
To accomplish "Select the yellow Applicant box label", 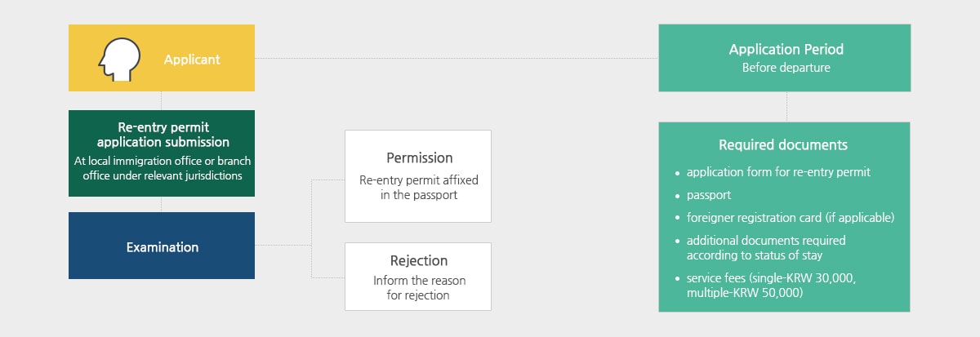I will pyautogui.click(x=192, y=60).
